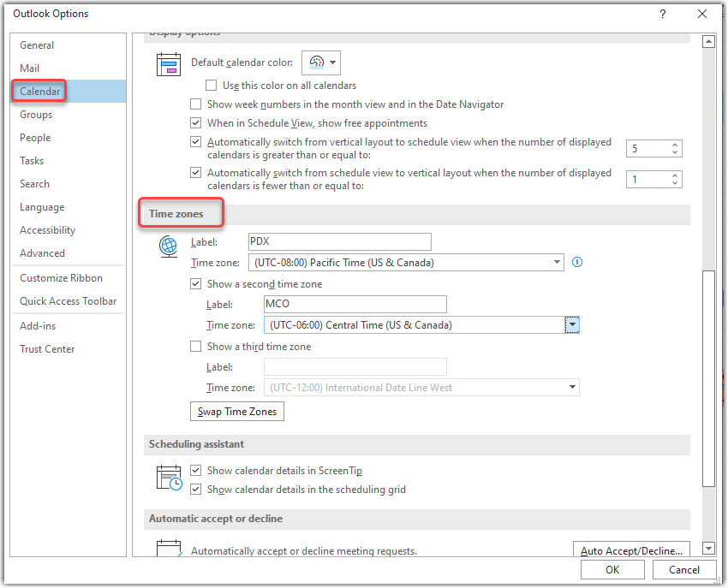Enable Show a third time zone
Screen dimensions: 728x588
point(196,347)
